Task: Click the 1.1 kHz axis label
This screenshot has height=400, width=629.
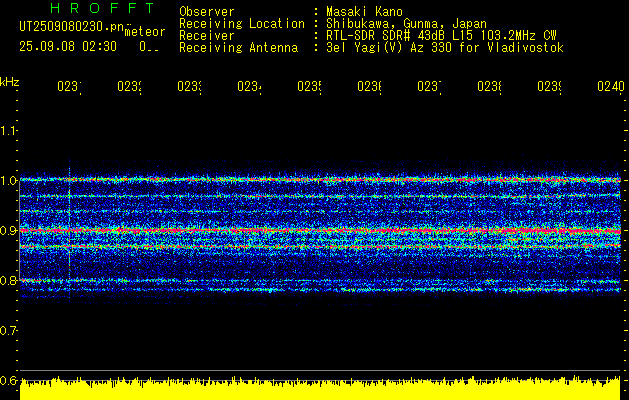Action: click(8, 130)
